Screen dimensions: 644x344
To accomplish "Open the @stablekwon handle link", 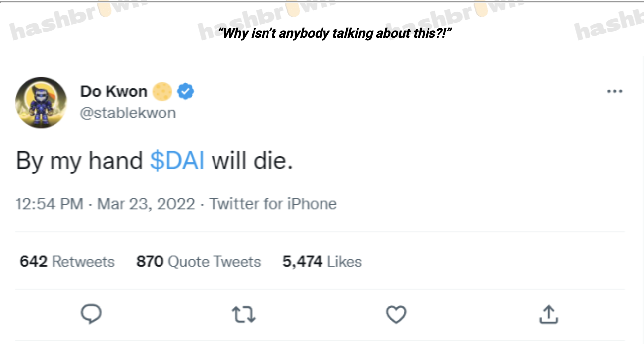I will coord(128,113).
